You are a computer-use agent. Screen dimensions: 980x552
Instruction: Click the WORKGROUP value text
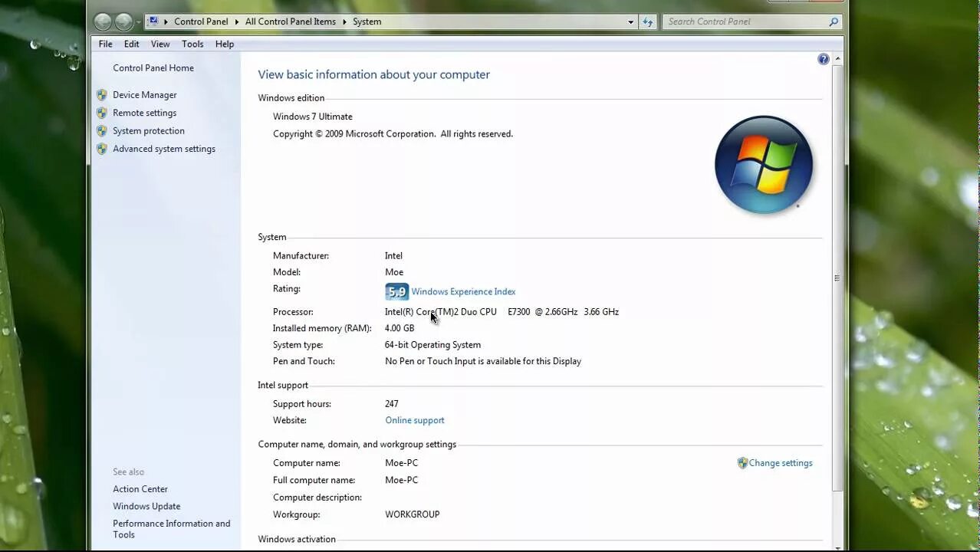pos(413,514)
